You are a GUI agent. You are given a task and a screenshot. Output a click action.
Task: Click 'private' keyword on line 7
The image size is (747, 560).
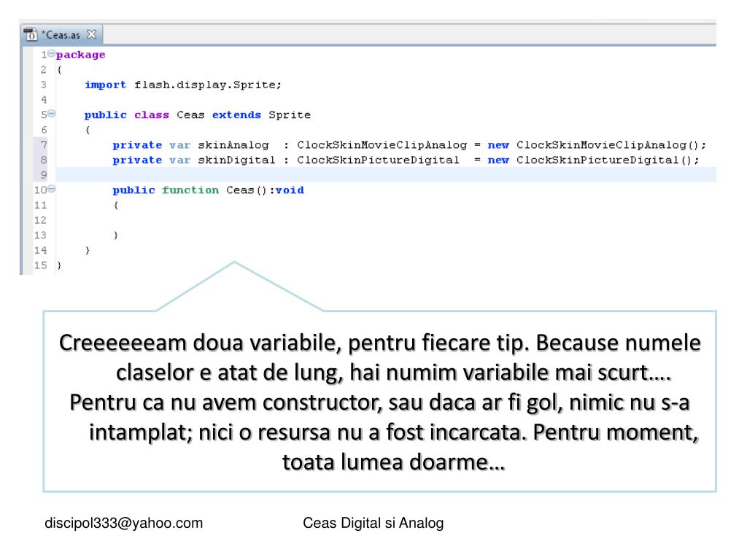(137, 145)
